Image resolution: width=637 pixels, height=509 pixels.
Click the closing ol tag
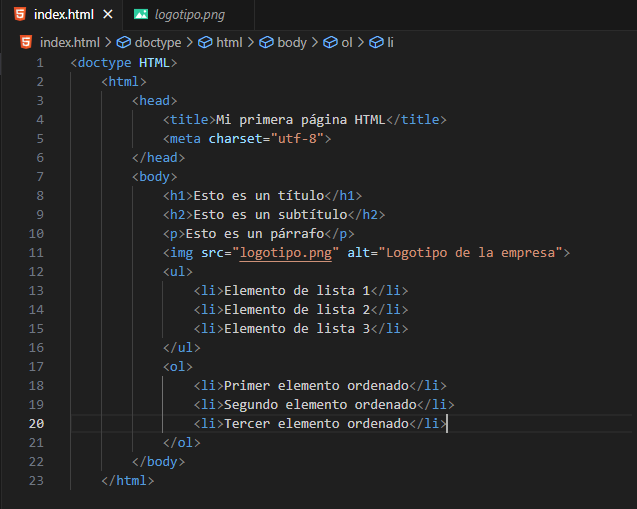[x=182, y=443]
